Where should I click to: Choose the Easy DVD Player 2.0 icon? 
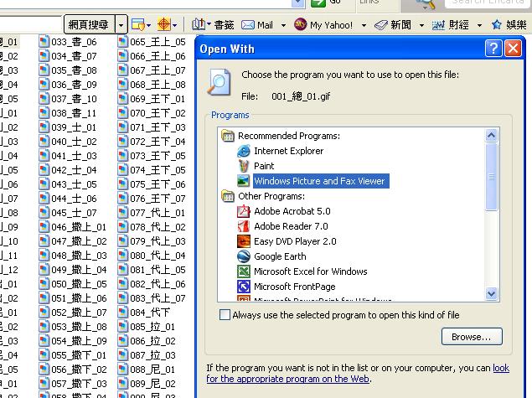[x=244, y=241]
